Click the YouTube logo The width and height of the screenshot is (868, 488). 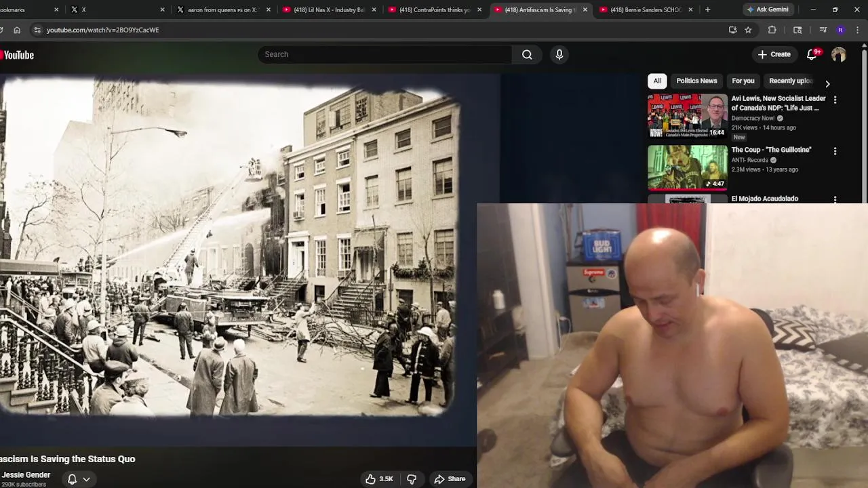click(17, 55)
